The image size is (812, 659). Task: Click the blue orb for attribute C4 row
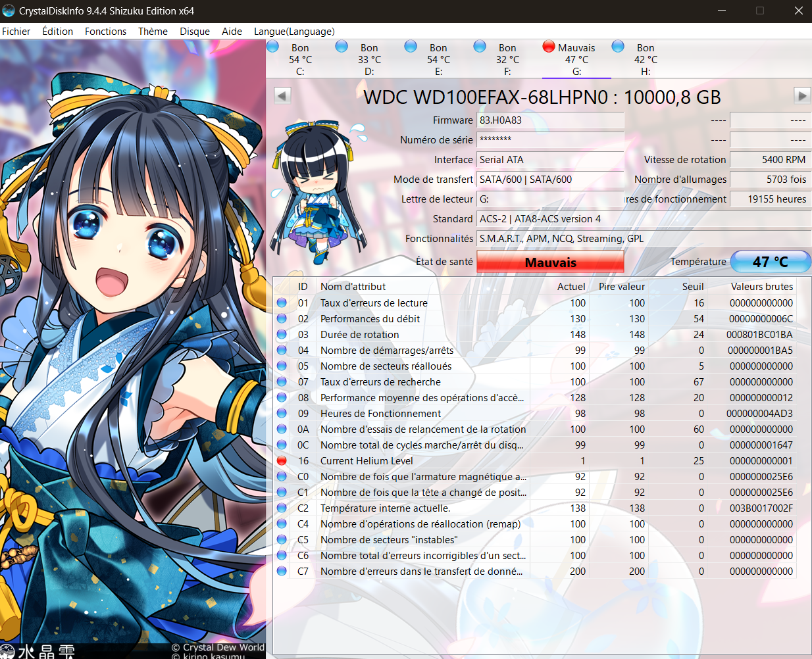point(282,524)
